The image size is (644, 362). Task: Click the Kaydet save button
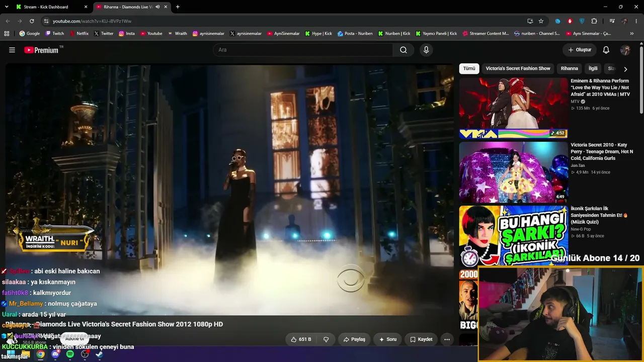[421, 339]
